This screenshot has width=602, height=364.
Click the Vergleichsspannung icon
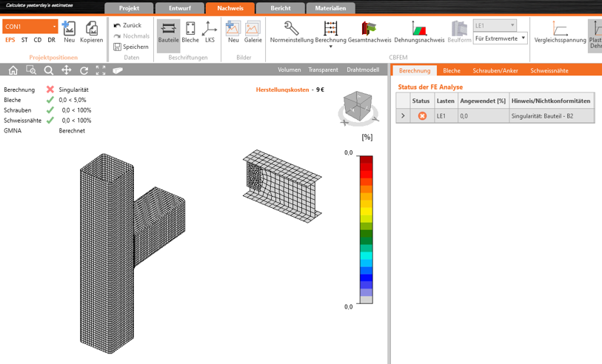coord(560,29)
